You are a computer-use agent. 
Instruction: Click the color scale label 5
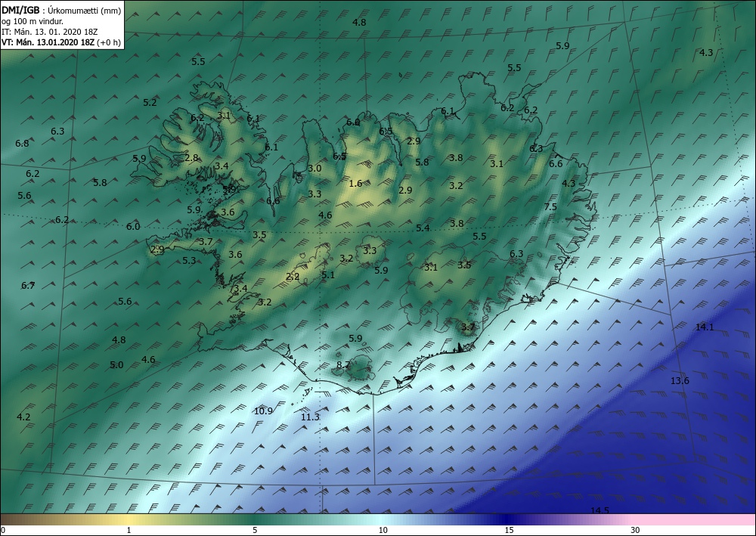pos(255,530)
